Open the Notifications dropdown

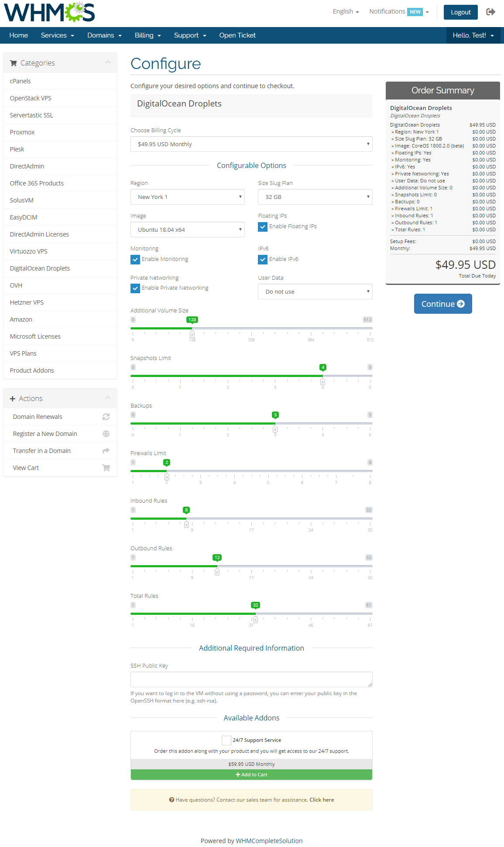[399, 11]
